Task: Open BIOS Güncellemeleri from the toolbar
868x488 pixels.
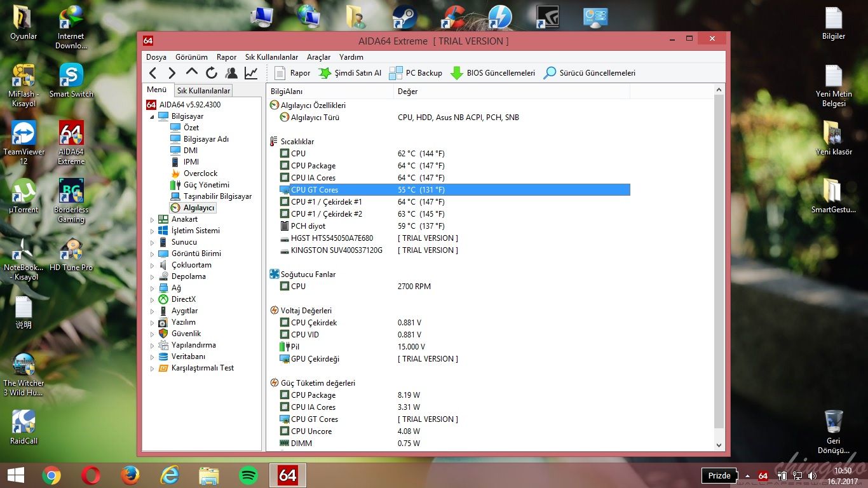Action: pos(492,73)
